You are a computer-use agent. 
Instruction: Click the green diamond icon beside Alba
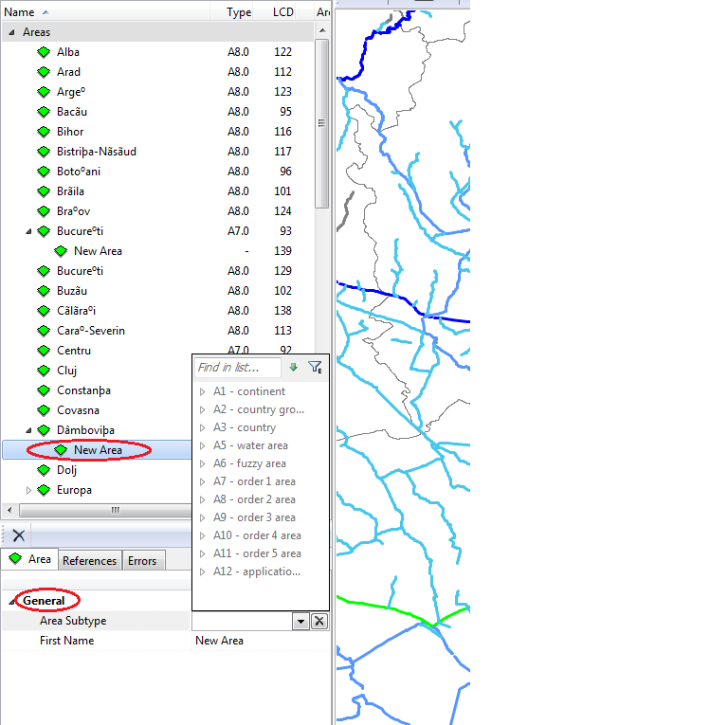(x=44, y=52)
